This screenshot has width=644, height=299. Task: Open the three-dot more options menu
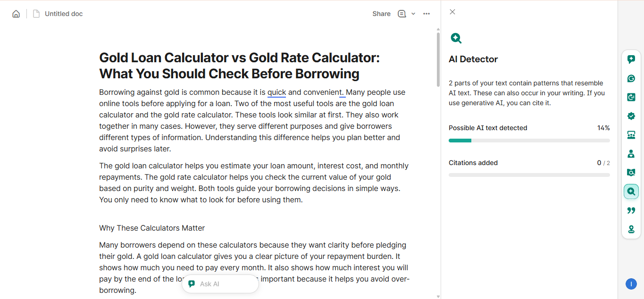[427, 14]
